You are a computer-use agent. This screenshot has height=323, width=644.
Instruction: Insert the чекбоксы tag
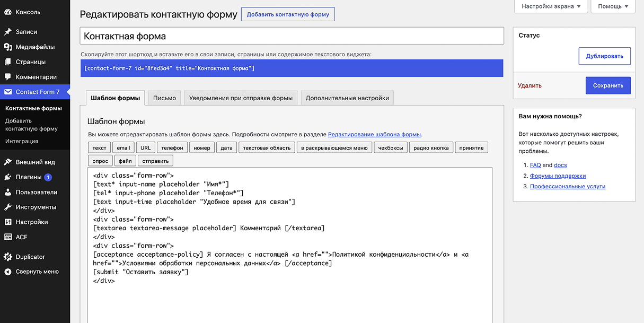point(391,147)
